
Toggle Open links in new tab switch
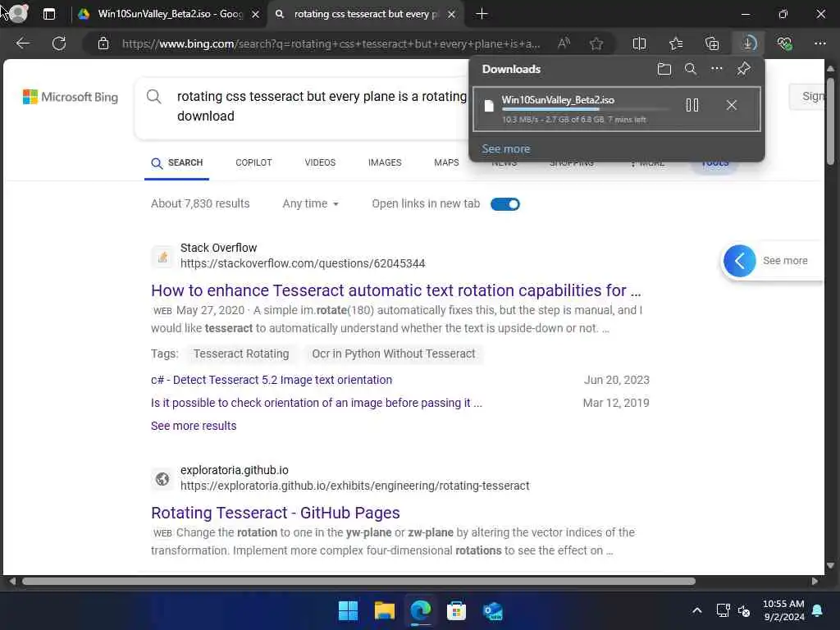point(505,204)
